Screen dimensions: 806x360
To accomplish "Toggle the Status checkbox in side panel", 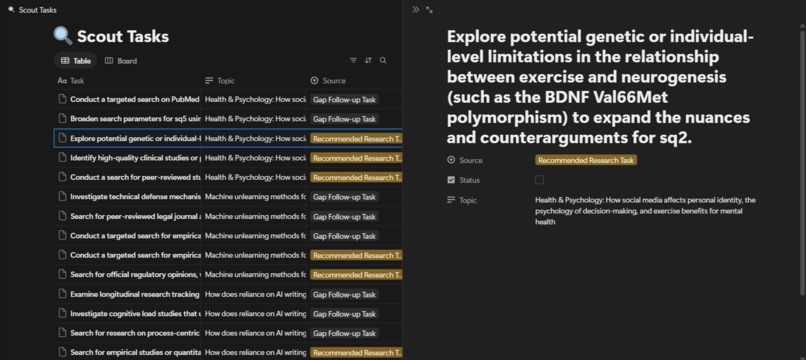I will pyautogui.click(x=539, y=180).
